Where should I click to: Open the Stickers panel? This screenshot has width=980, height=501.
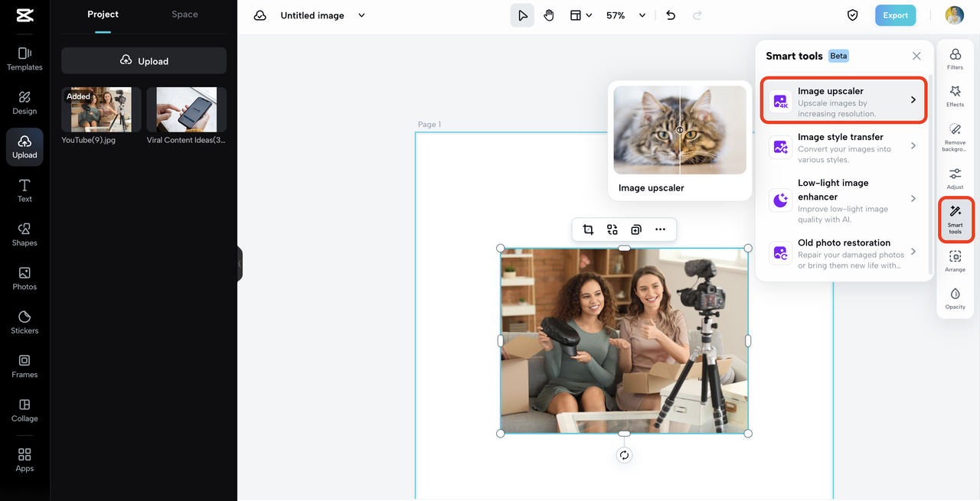[24, 323]
